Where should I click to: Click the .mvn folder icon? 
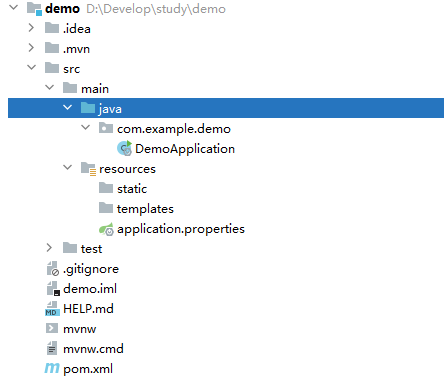[52, 48]
